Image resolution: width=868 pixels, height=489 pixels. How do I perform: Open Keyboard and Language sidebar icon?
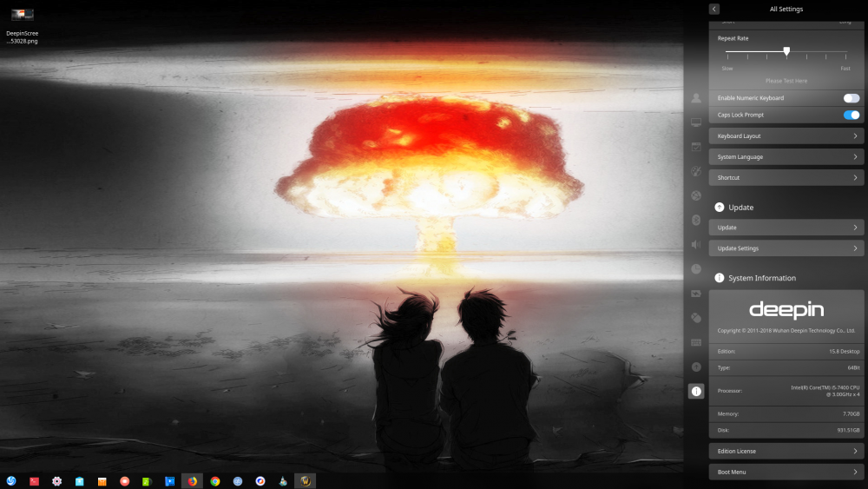point(696,342)
